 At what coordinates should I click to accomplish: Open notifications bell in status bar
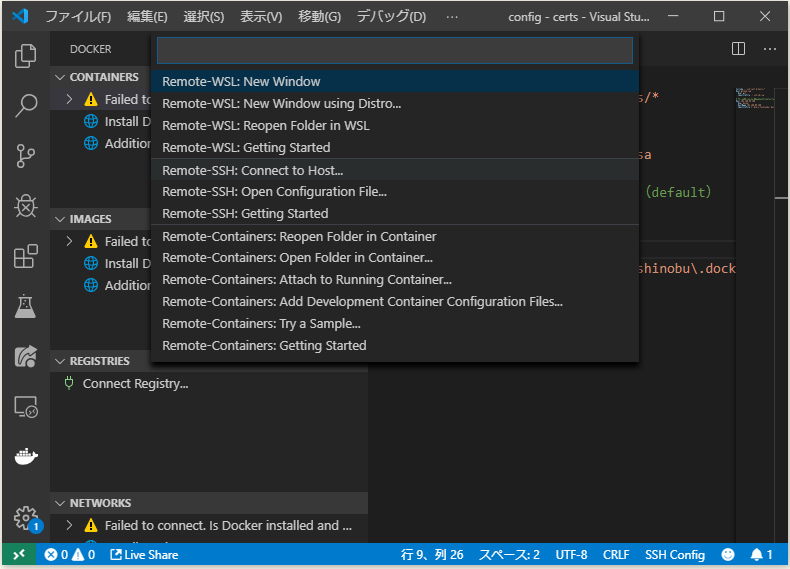tap(761, 555)
